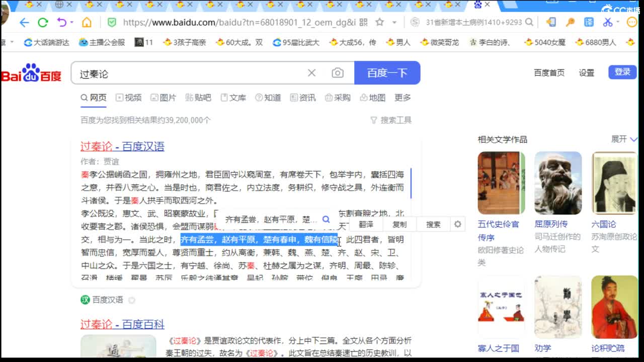644x362 pixels.
Task: Click the purple undo/restore arrow icon
Action: (x=61, y=23)
